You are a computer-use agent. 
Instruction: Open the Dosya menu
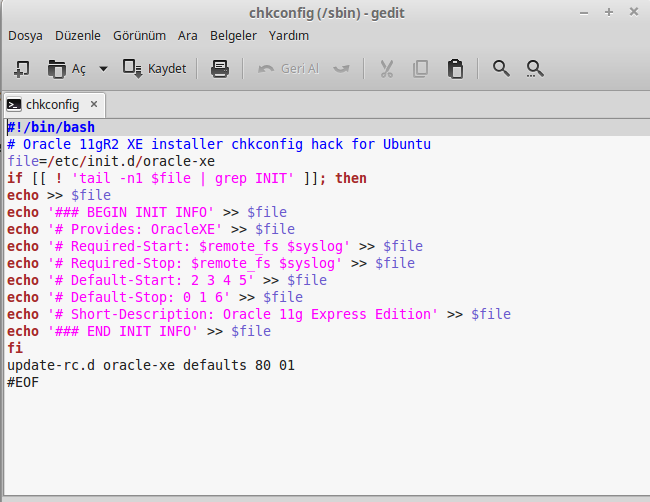tap(25, 36)
